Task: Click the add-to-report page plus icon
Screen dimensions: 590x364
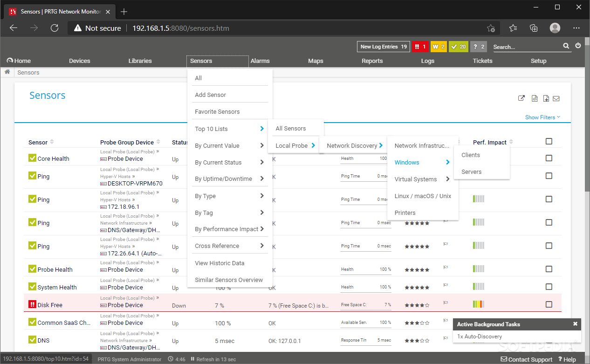Action: point(546,98)
